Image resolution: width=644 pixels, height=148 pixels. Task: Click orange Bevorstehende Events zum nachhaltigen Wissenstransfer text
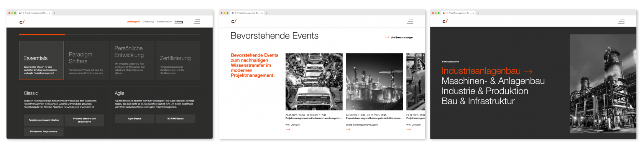pos(255,65)
